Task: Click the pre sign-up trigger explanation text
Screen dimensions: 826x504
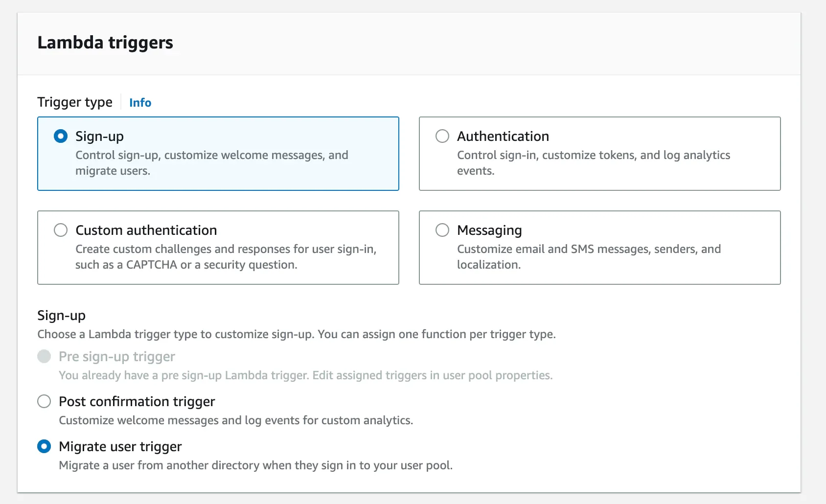Action: coord(305,375)
